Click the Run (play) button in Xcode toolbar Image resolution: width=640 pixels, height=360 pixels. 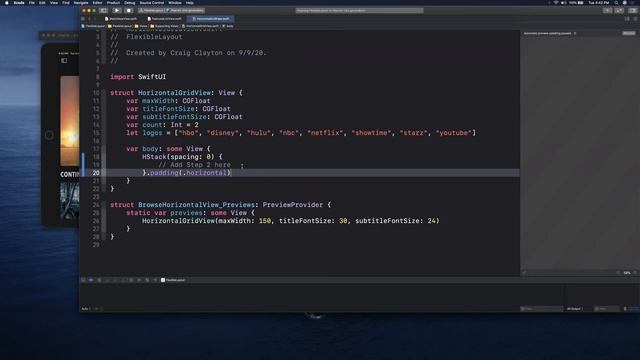[x=116, y=10]
